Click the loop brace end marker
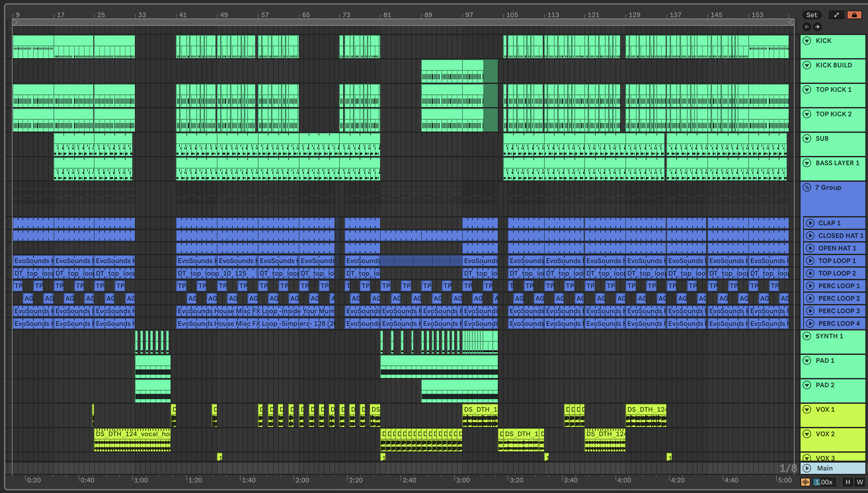The width and height of the screenshot is (868, 493). (791, 22)
